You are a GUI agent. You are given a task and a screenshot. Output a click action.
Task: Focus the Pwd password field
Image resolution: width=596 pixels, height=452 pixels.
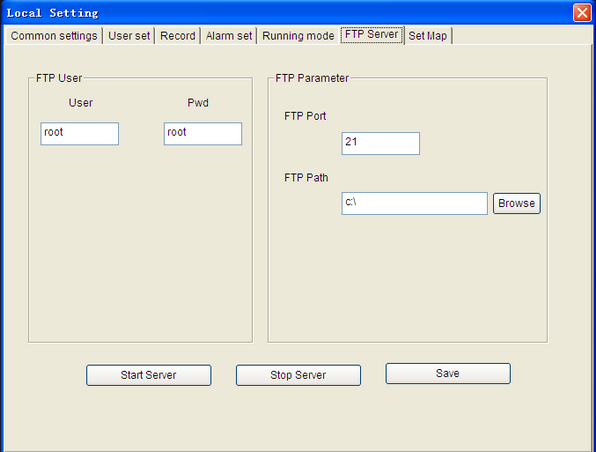203,133
